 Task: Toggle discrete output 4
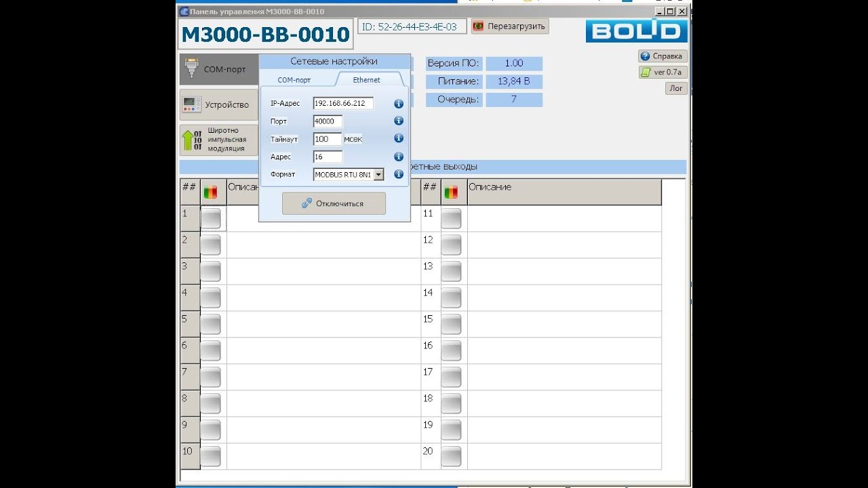click(x=211, y=298)
